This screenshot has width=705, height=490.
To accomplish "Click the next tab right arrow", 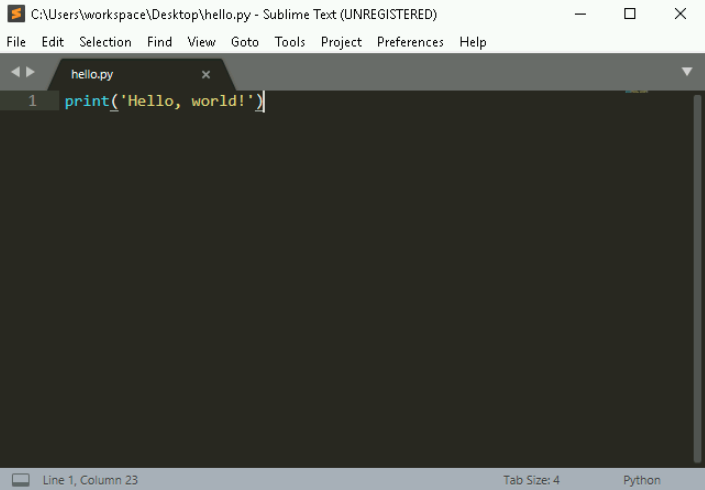I will pos(30,73).
